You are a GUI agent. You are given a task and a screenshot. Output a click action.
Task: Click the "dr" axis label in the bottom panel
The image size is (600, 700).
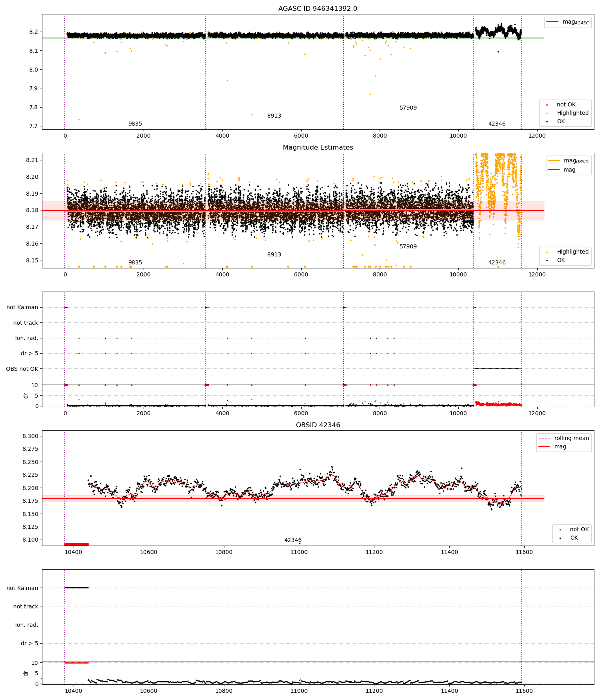point(26,673)
